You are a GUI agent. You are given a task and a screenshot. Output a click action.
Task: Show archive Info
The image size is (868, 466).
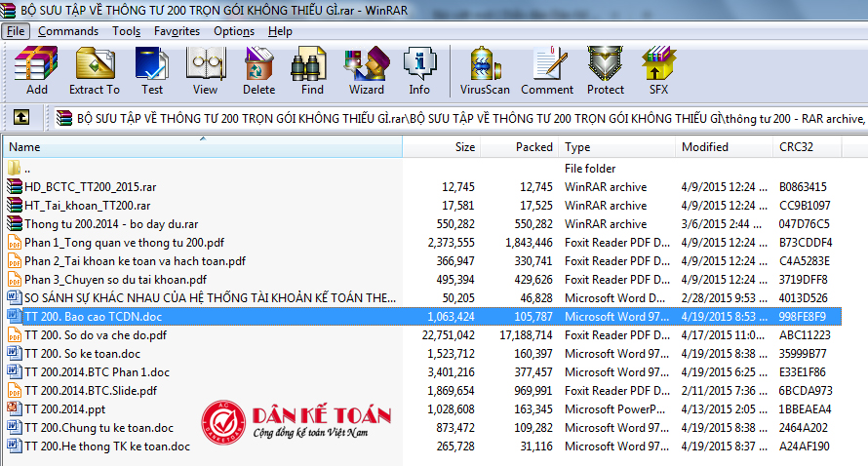click(419, 71)
